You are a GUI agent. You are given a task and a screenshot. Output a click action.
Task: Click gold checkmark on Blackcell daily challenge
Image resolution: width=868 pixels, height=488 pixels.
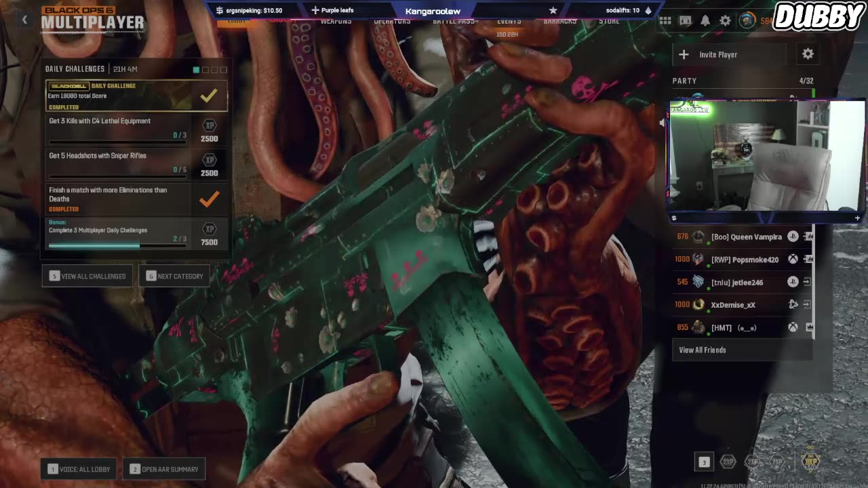pyautogui.click(x=209, y=96)
